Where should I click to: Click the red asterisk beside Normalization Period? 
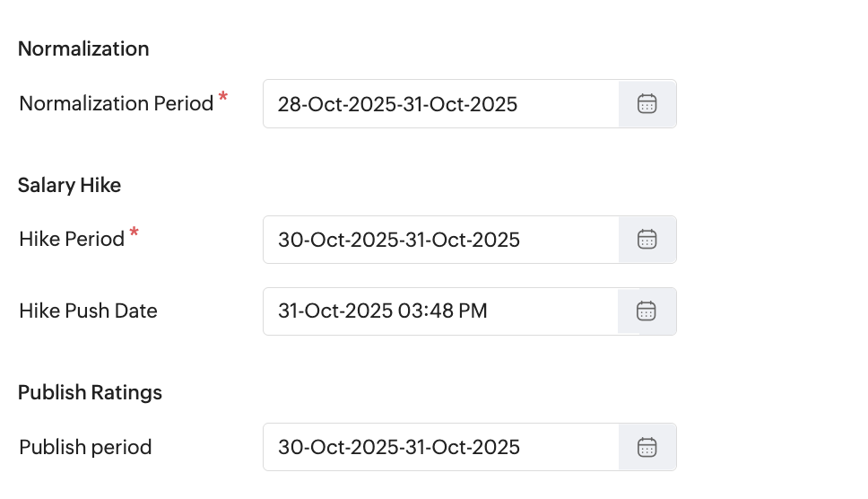223,97
